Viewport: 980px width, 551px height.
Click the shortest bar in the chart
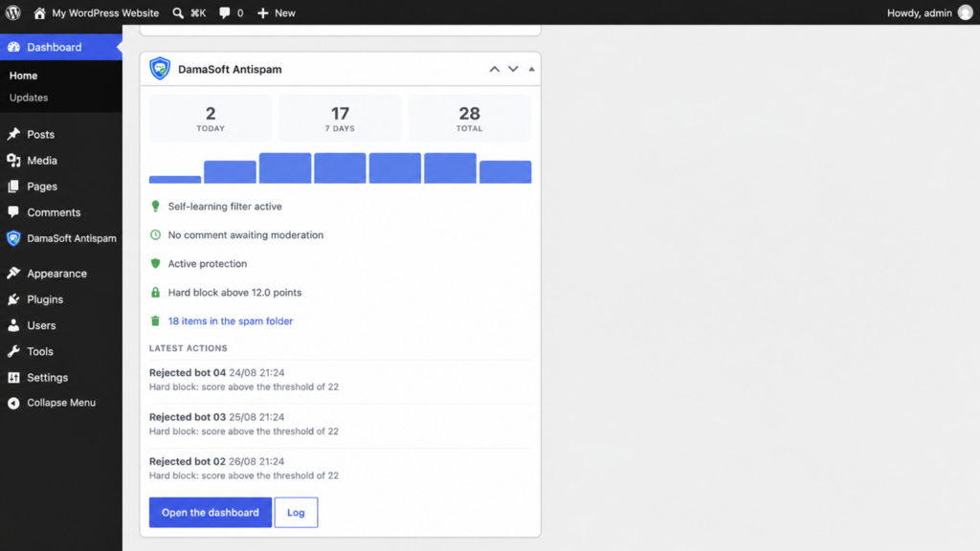pyautogui.click(x=175, y=179)
